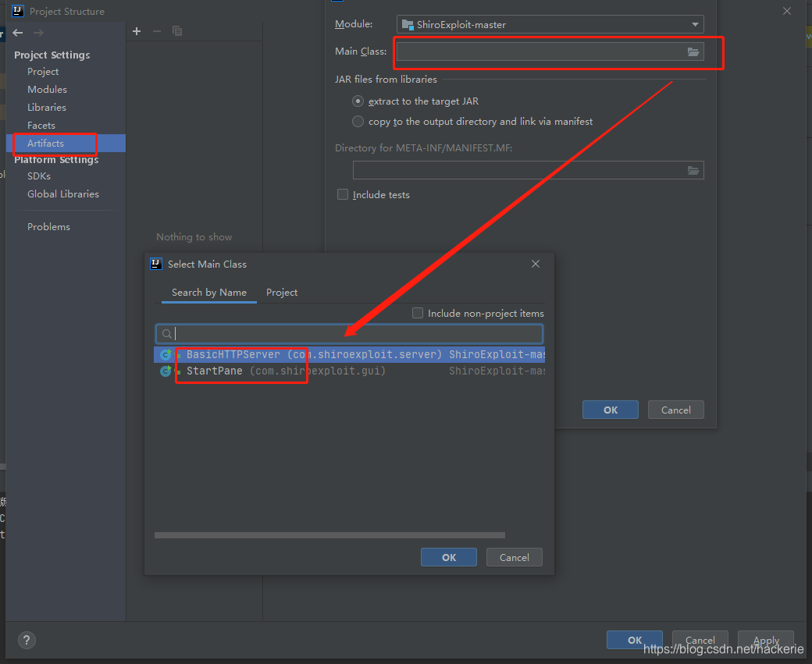Open Global Libraries settings
Viewport: 812px width, 664px height.
click(x=63, y=194)
